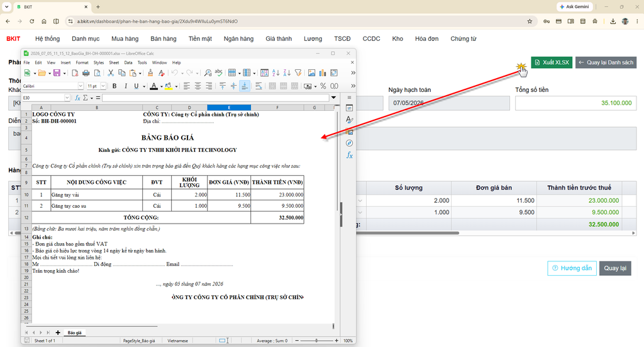This screenshot has height=347, width=644.
Task: Click Quay lại Danh sách button
Action: coord(606,62)
